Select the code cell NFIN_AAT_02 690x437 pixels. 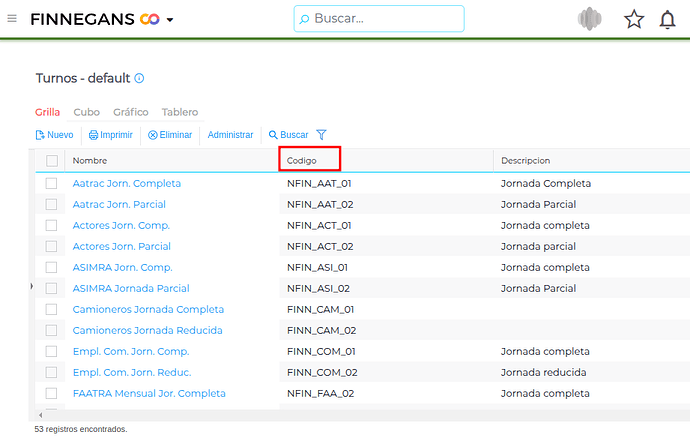[320, 204]
